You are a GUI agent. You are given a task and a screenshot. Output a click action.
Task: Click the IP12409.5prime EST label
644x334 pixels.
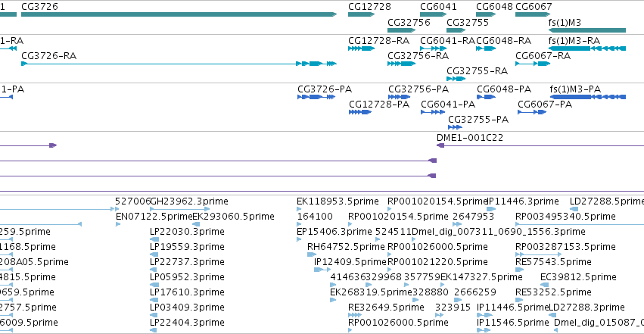pos(350,262)
